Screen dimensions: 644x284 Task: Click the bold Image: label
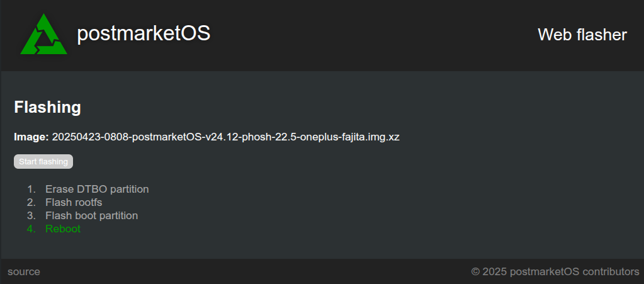click(x=31, y=137)
